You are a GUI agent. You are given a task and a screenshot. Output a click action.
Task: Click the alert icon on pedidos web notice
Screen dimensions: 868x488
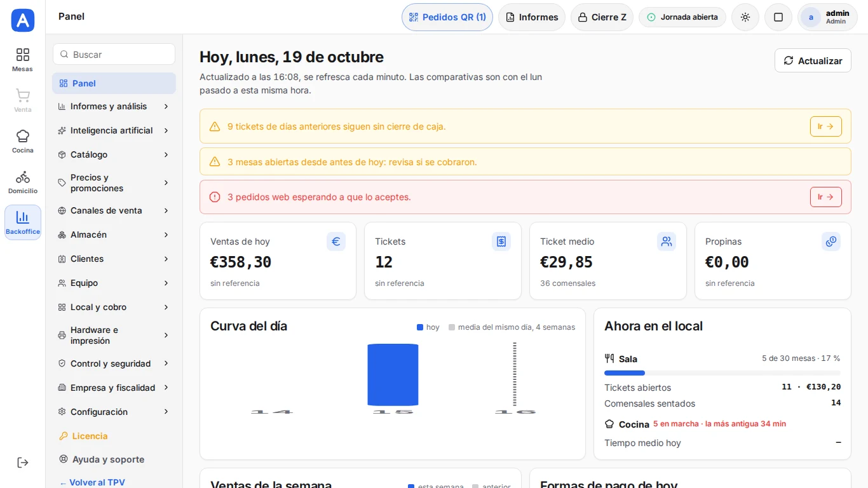(x=215, y=197)
